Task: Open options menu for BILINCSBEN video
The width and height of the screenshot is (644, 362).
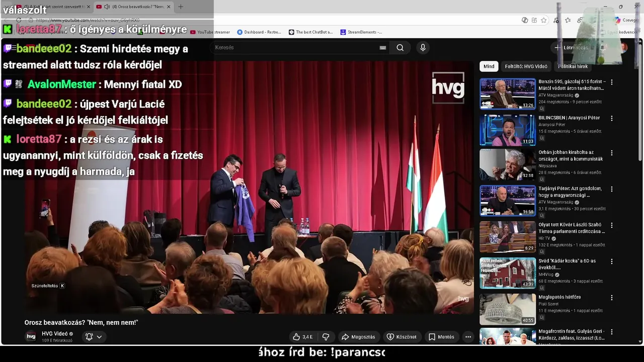Action: point(612,118)
